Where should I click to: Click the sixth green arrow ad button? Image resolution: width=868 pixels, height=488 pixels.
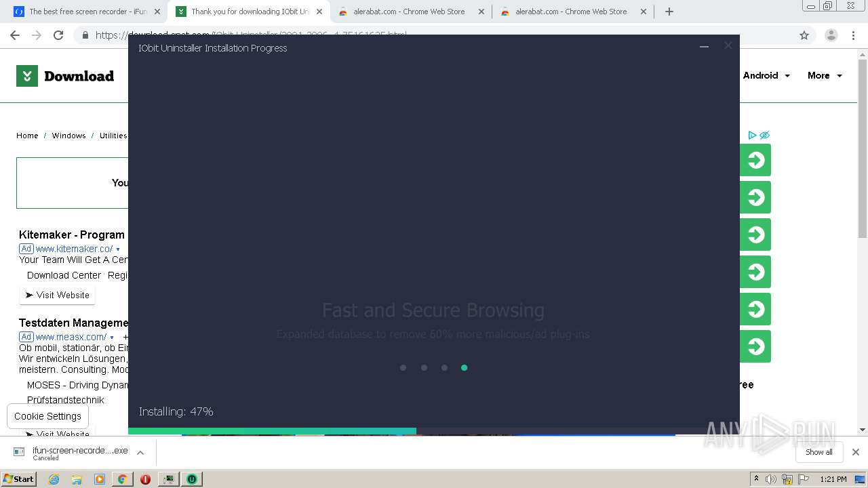point(755,346)
